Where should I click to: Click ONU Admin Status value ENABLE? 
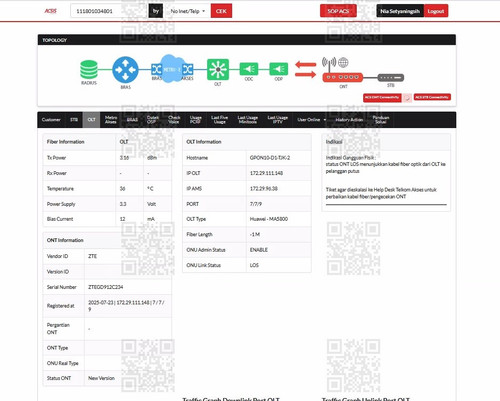pos(259,250)
